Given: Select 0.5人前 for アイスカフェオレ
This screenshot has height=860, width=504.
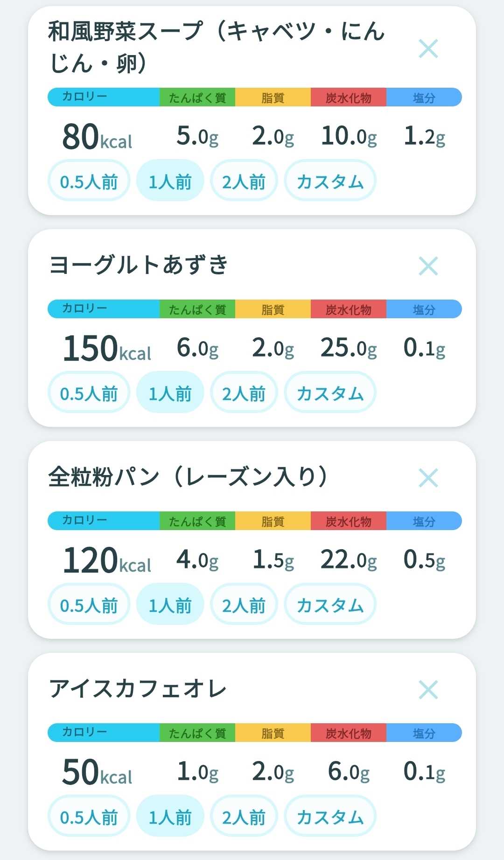Looking at the screenshot, I should (x=89, y=816).
